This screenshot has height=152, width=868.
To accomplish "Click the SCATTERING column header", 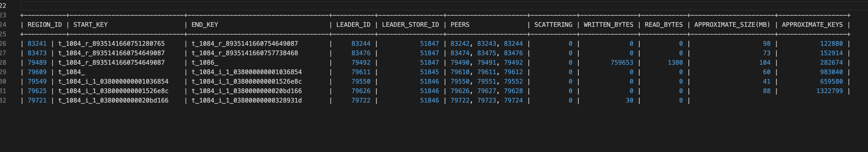I will coord(553,24).
